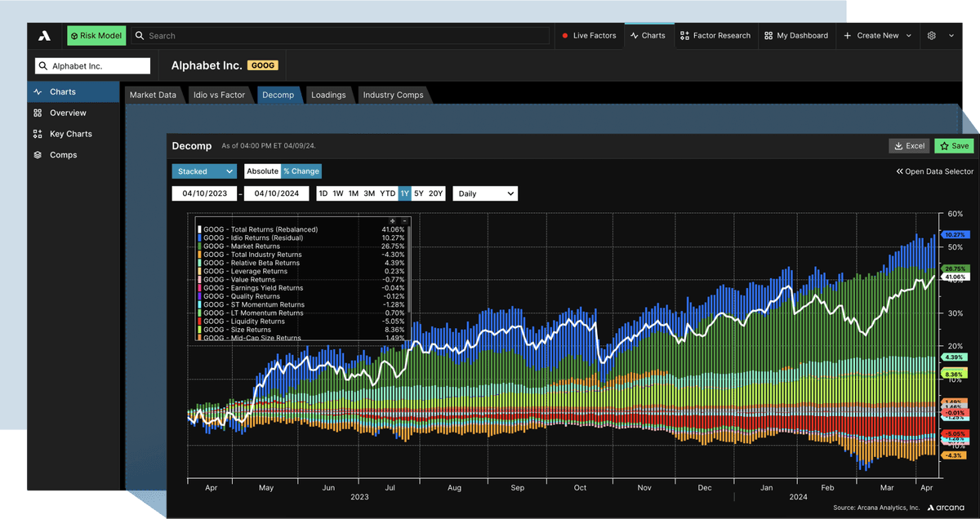Click the Comps layers icon in sidebar
This screenshot has height=519, width=980.
click(x=38, y=155)
